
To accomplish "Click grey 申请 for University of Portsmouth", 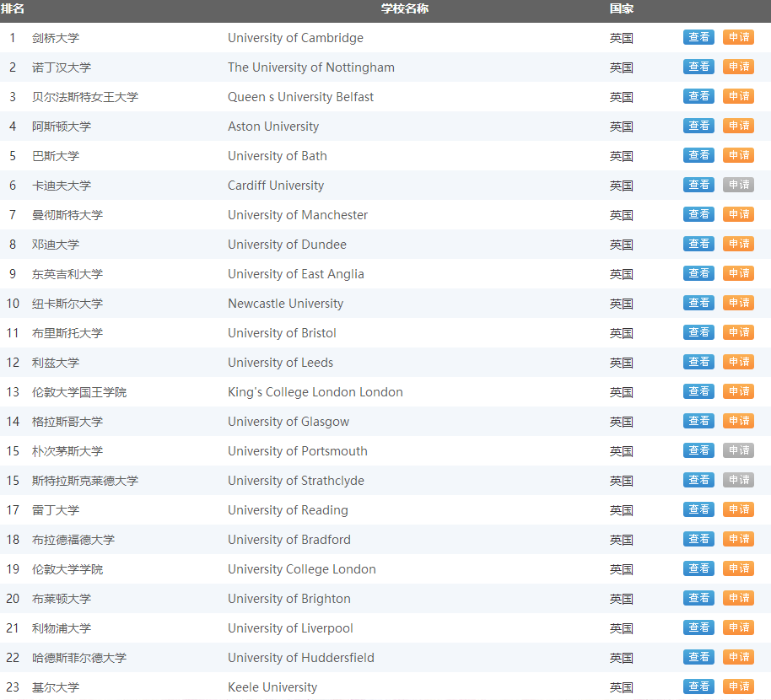I will coord(739,450).
